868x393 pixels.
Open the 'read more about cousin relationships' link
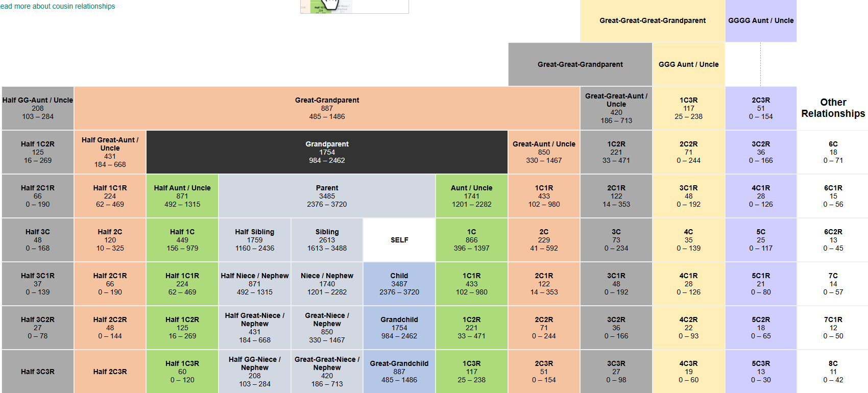point(57,6)
